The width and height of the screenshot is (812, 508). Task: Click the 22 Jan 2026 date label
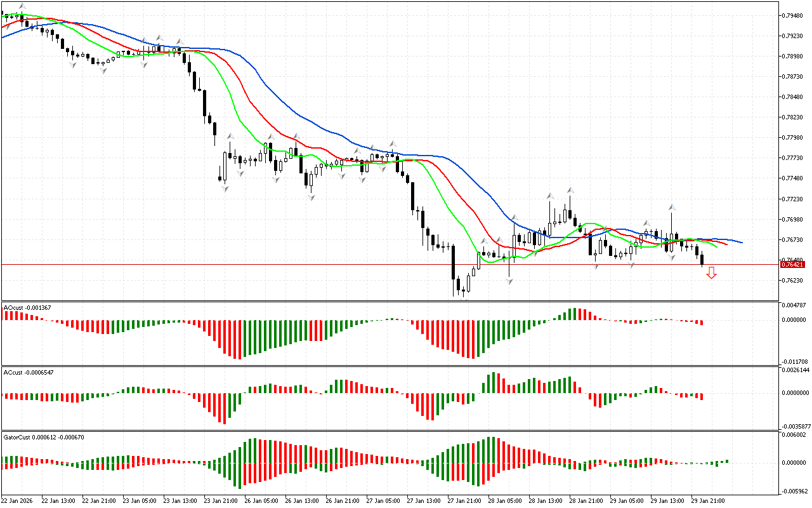click(x=18, y=500)
